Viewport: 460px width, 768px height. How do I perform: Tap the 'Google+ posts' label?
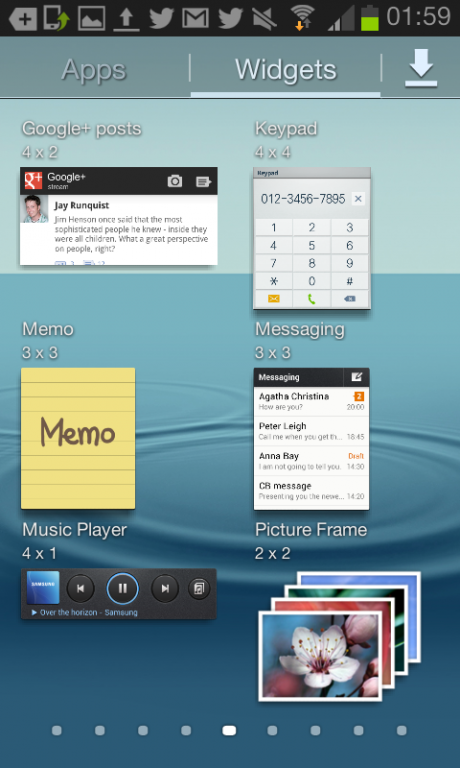(x=81, y=128)
